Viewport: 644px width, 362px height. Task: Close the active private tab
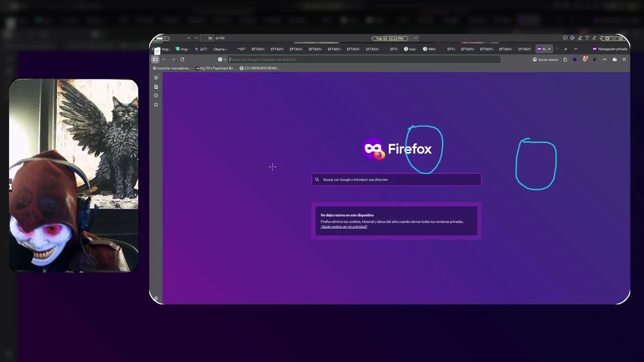[x=549, y=49]
